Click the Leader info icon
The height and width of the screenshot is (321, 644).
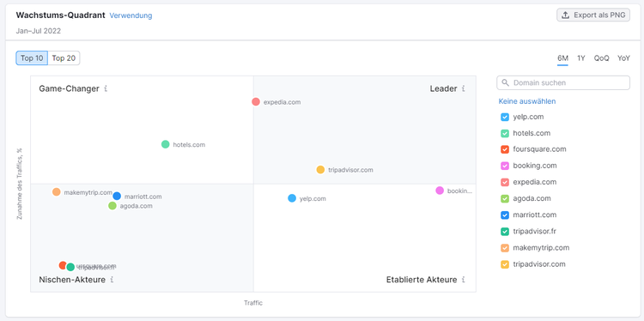point(464,88)
